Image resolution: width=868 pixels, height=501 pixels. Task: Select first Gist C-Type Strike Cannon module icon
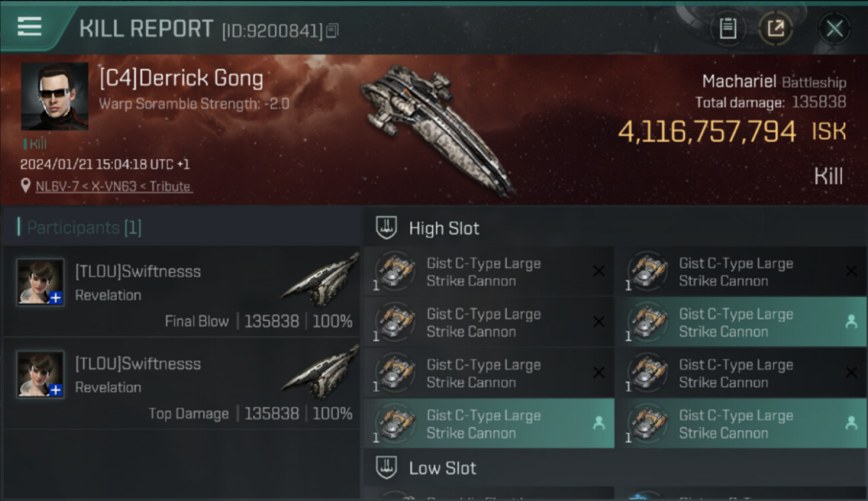coord(395,272)
